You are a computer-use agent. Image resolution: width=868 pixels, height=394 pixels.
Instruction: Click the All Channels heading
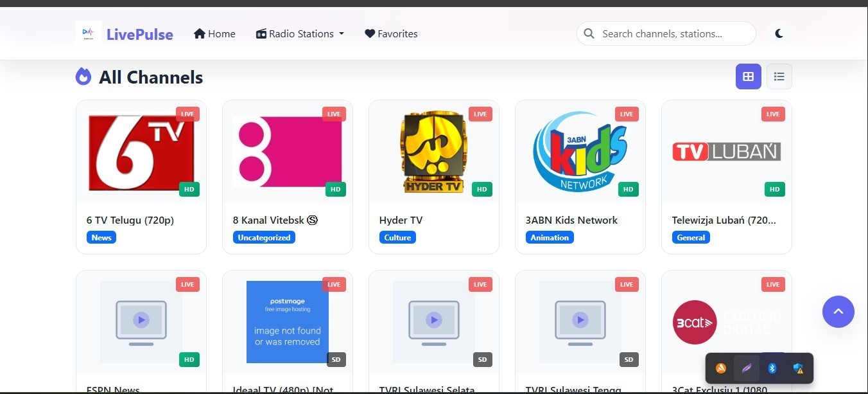[x=151, y=78]
